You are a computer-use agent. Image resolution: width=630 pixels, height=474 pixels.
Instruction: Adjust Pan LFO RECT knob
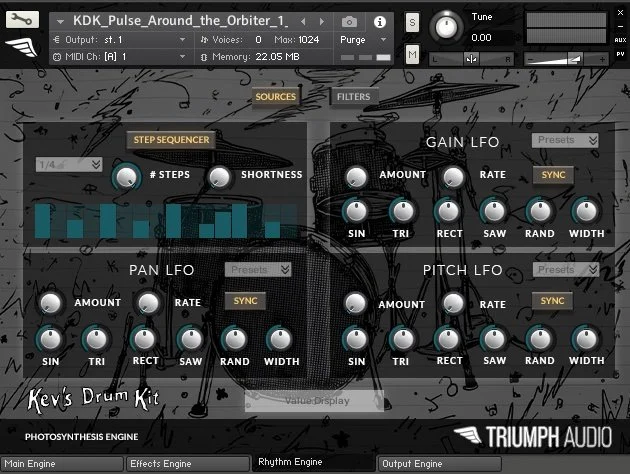click(144, 339)
